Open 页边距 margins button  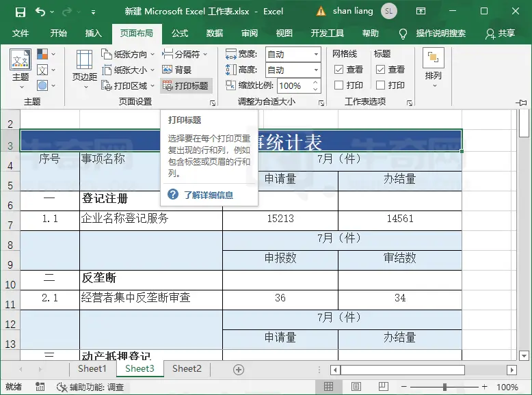[85, 69]
